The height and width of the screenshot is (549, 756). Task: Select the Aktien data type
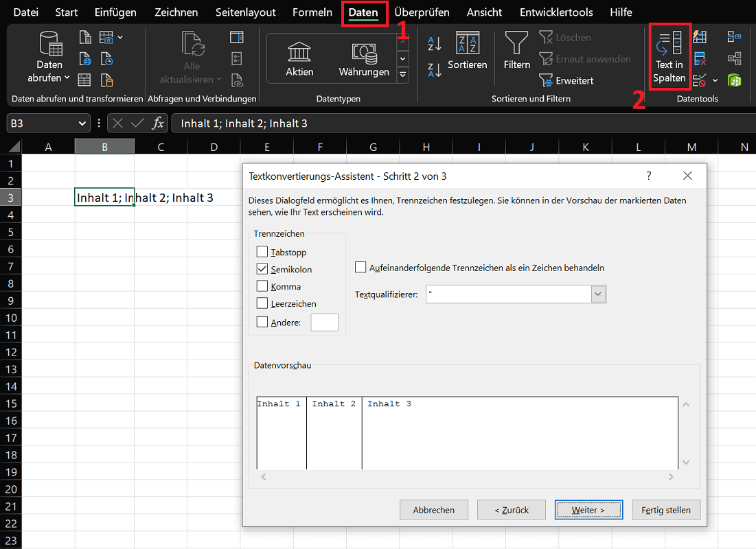point(299,59)
